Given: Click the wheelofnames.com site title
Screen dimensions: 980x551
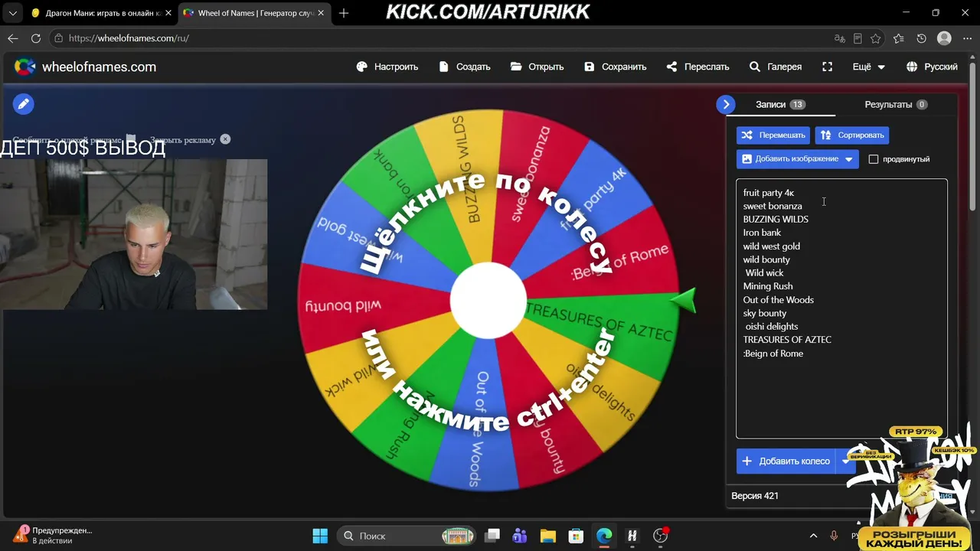Looking at the screenshot, I should pyautogui.click(x=99, y=67).
